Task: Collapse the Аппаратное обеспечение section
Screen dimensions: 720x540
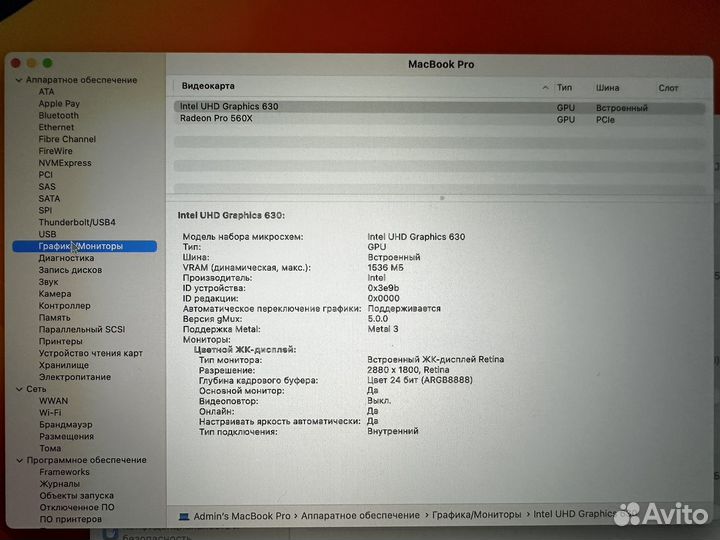Action: click(x=19, y=80)
